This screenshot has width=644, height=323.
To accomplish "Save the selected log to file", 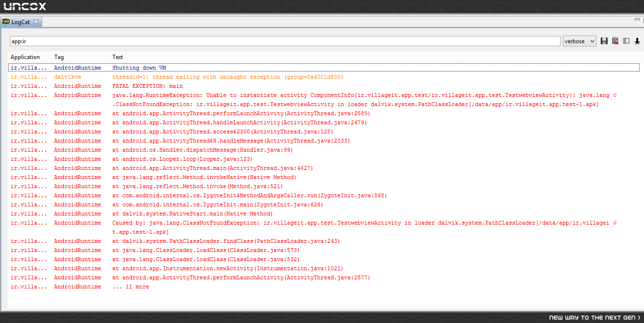I will point(604,41).
